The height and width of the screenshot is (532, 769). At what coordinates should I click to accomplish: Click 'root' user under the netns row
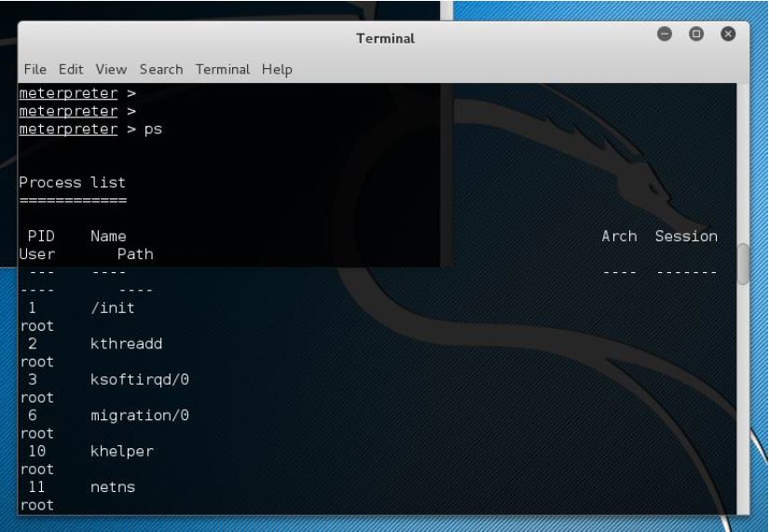(36, 505)
